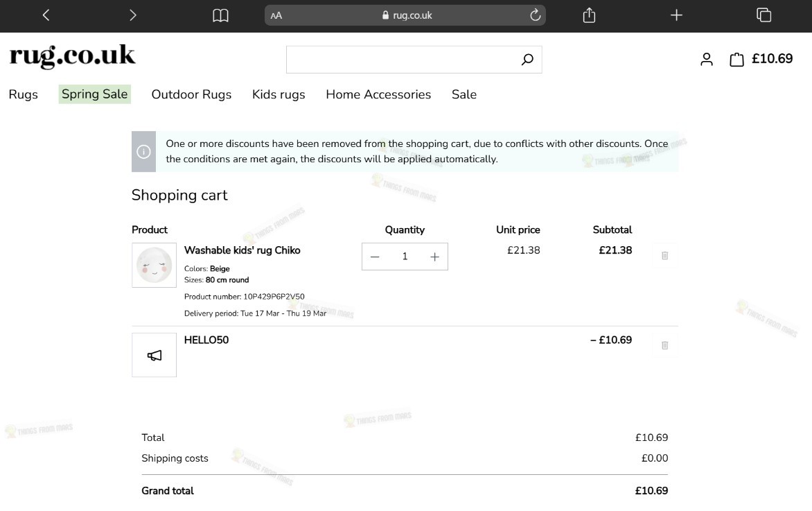
Task: Open the Kids rugs menu
Action: pyautogui.click(x=279, y=94)
